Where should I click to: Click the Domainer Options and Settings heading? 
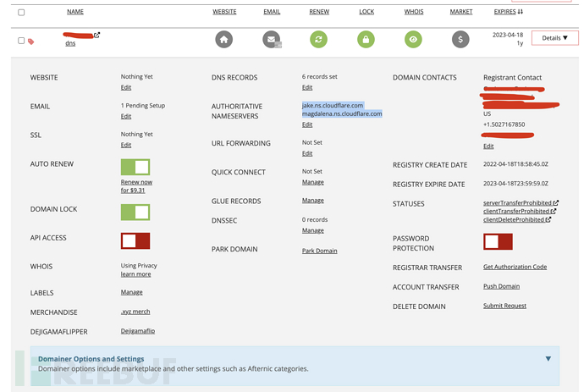tap(91, 359)
